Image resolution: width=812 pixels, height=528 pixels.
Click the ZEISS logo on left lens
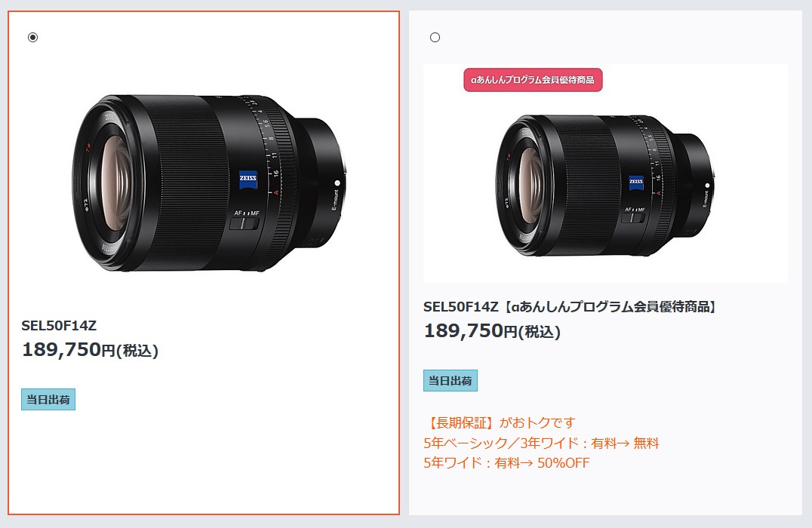coord(248,179)
